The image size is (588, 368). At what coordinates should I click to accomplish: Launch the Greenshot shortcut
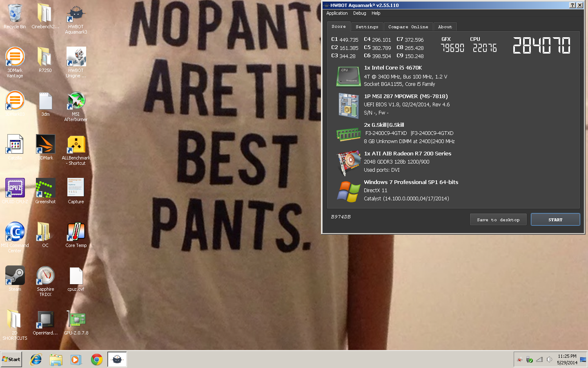pos(45,191)
